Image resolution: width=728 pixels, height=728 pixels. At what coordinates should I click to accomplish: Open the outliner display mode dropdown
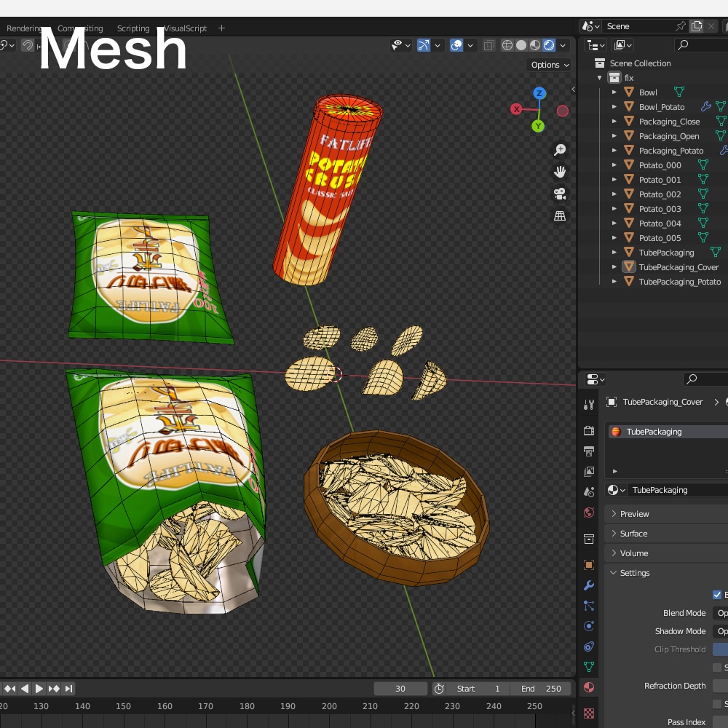596,45
